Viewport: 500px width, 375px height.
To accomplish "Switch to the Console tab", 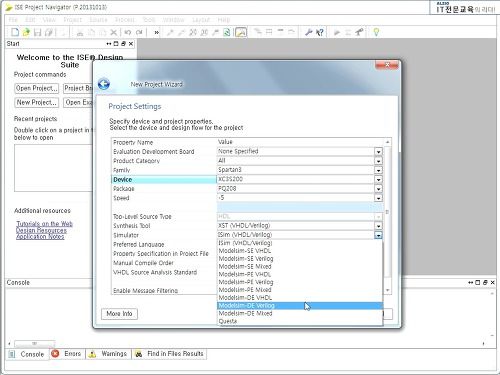I will coord(27,354).
